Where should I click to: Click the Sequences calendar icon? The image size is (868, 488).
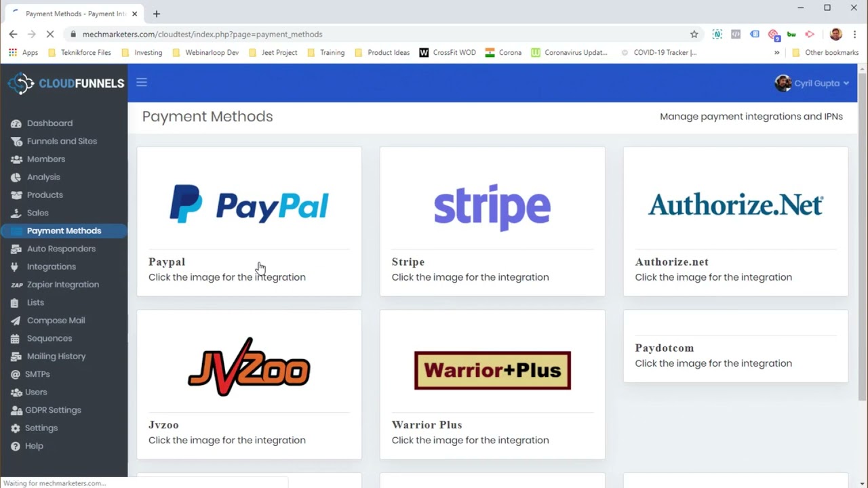point(16,339)
